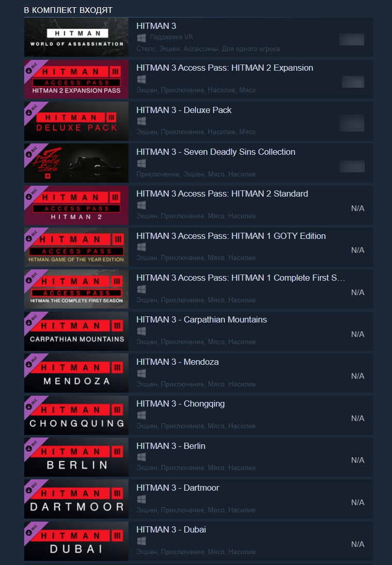392x565 pixels.
Task: Open the Chongqing DLC thumbnail
Action: click(x=76, y=415)
